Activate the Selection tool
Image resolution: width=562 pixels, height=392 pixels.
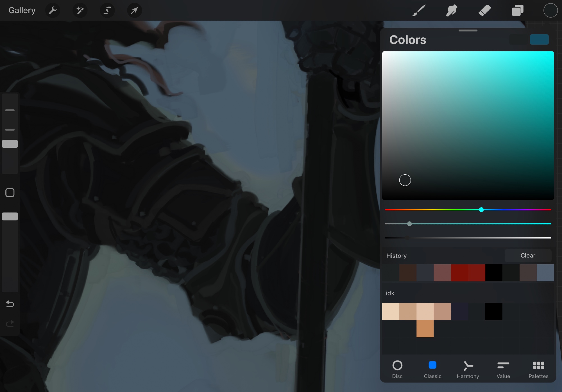tap(107, 11)
